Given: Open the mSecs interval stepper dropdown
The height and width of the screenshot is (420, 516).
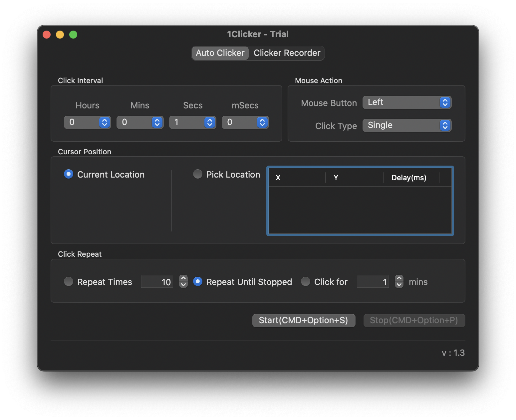Looking at the screenshot, I should coord(245,122).
